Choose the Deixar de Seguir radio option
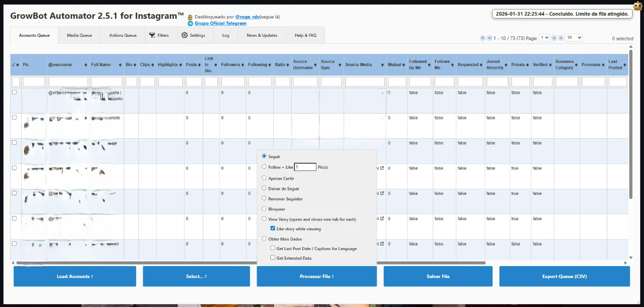The image size is (644, 307). click(x=264, y=188)
